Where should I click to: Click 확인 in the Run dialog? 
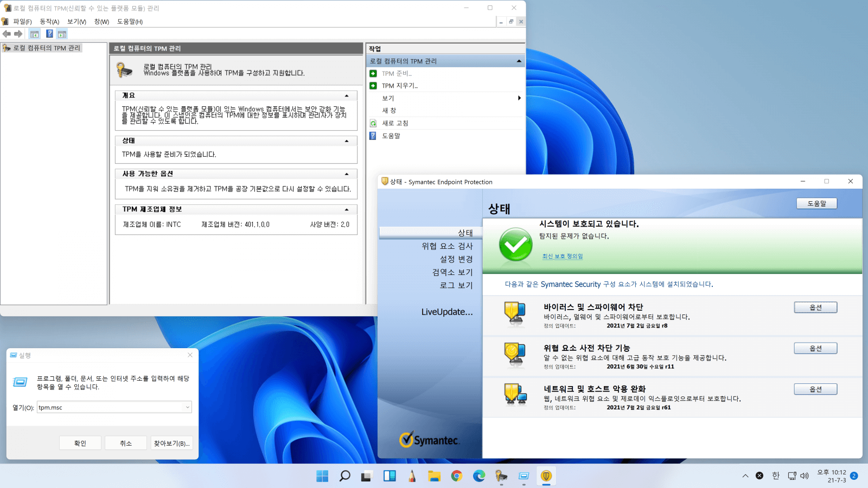coord(80,443)
